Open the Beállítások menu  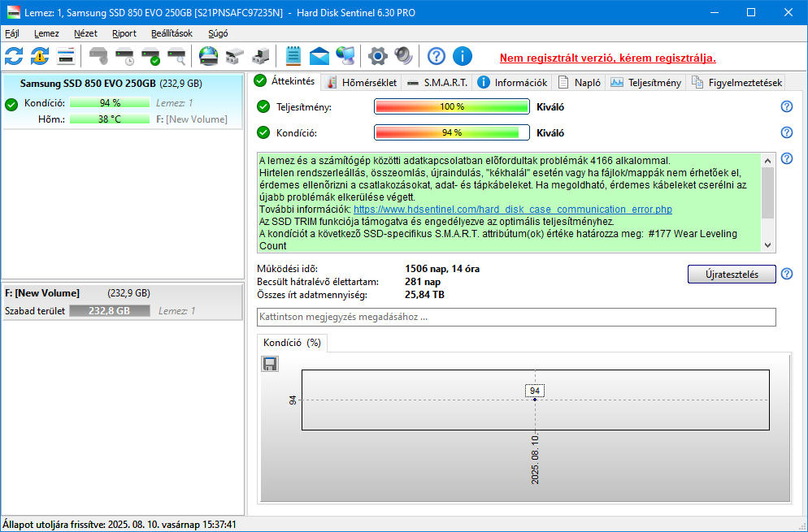(x=172, y=33)
